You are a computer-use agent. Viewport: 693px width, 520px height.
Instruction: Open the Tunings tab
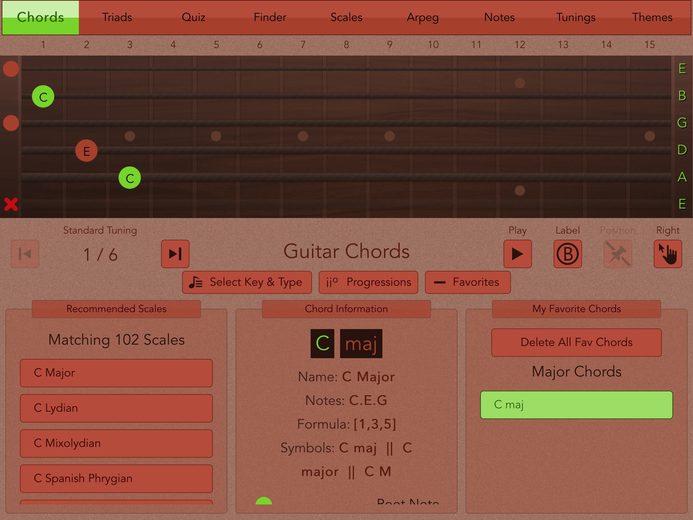[x=576, y=17]
